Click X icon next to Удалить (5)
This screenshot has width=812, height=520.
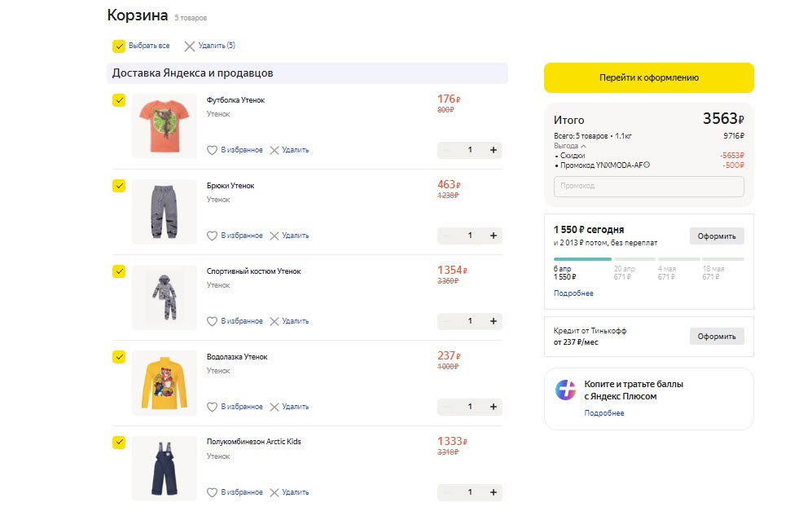[190, 46]
